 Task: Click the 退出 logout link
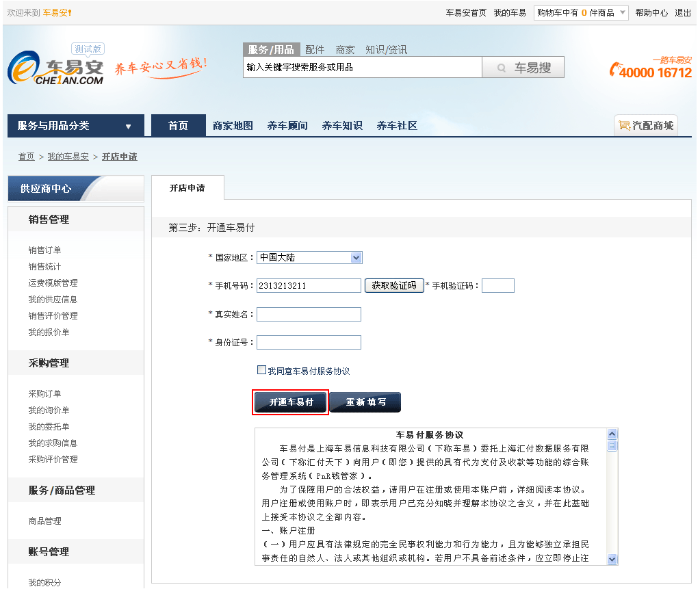683,12
